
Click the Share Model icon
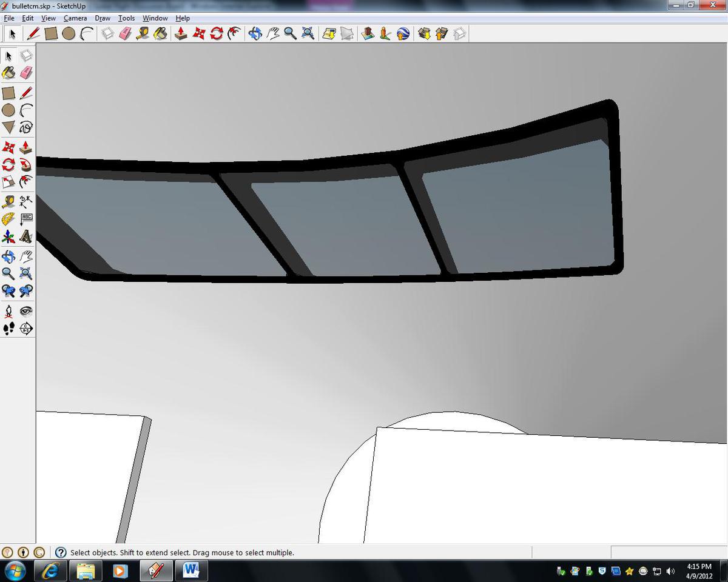click(x=442, y=33)
